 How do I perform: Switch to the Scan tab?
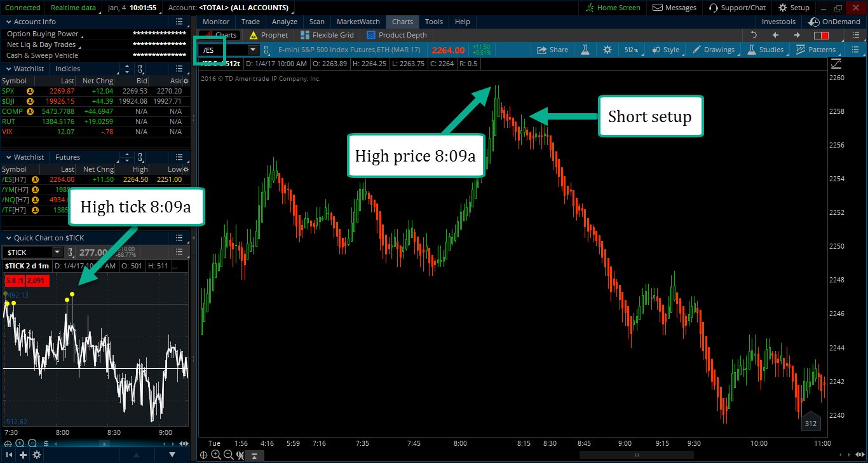tap(317, 22)
